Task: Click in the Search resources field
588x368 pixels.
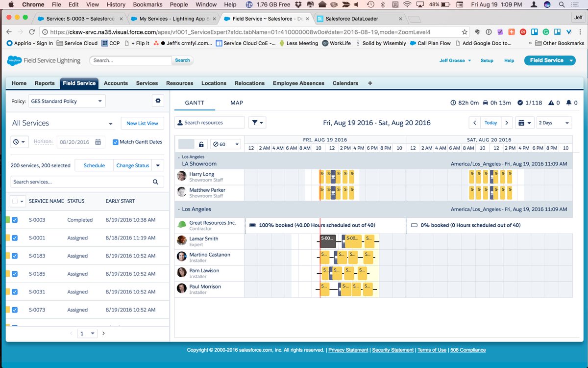Action: pyautogui.click(x=210, y=123)
